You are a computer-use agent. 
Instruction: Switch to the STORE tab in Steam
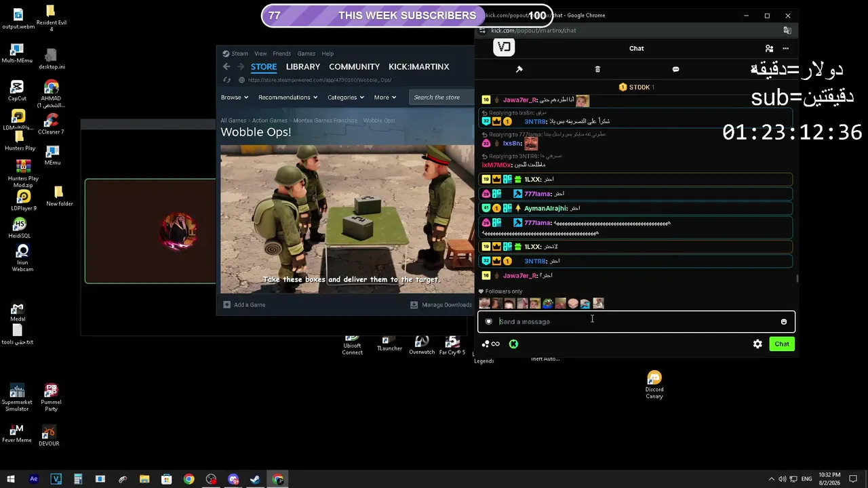click(264, 66)
